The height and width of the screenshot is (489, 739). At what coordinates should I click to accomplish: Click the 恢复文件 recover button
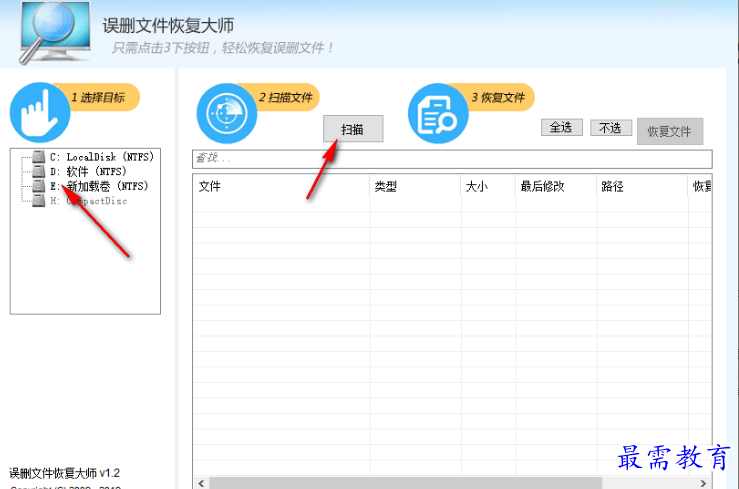pos(670,131)
